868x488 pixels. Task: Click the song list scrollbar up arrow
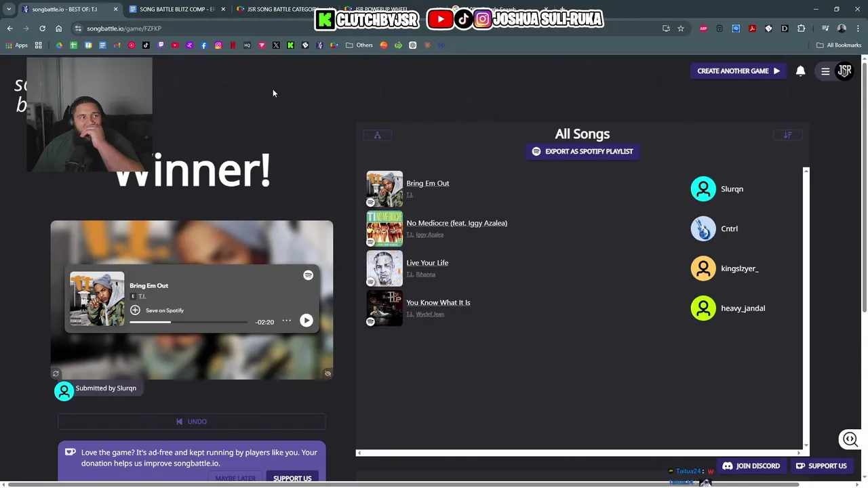click(x=806, y=171)
